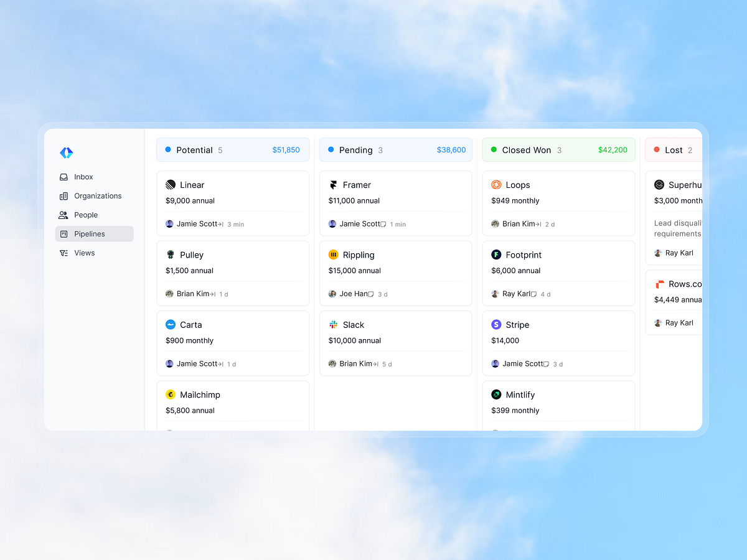Click "$15,000 annual" on Rippling card
747x560 pixels.
[x=355, y=271]
